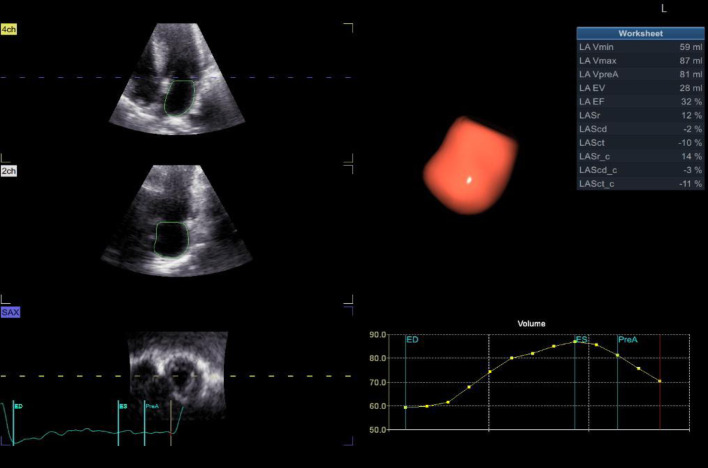The width and height of the screenshot is (708, 468).
Task: Select the LA Vmax row in worksheet
Action: pos(639,60)
